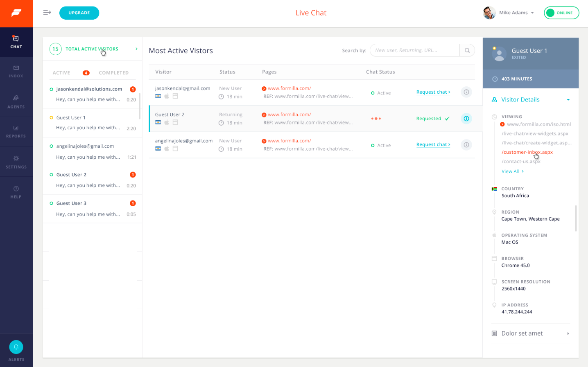Expand the Dolor set amet section
The image size is (588, 367).
pyautogui.click(x=568, y=333)
